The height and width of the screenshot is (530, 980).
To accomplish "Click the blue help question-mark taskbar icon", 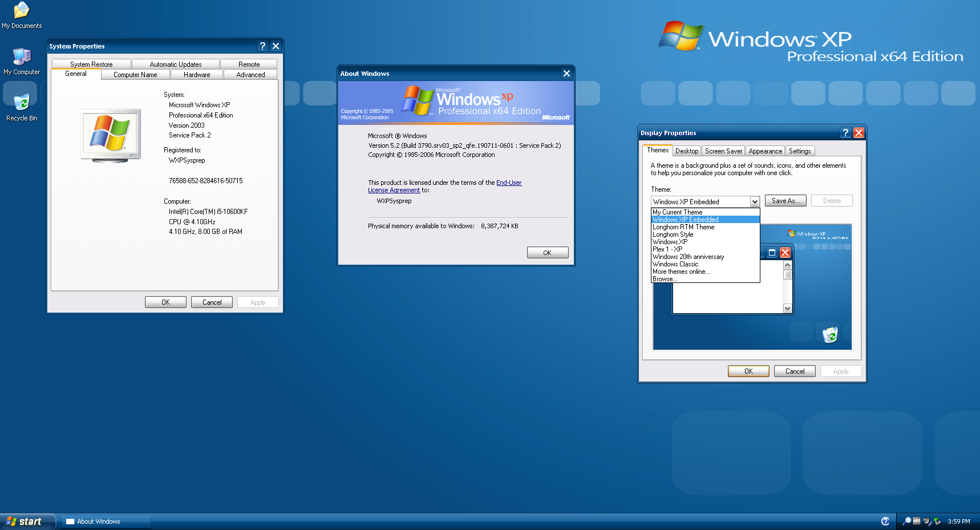I will click(885, 521).
